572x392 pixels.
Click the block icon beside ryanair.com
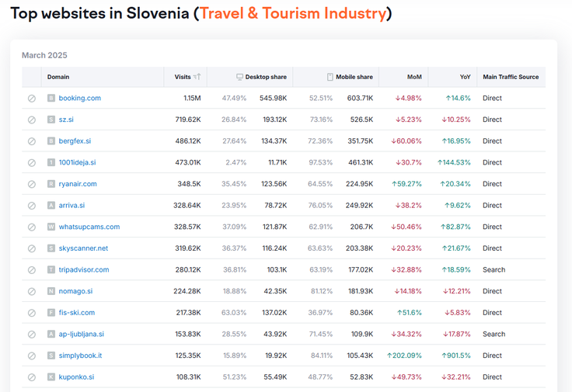coord(32,184)
